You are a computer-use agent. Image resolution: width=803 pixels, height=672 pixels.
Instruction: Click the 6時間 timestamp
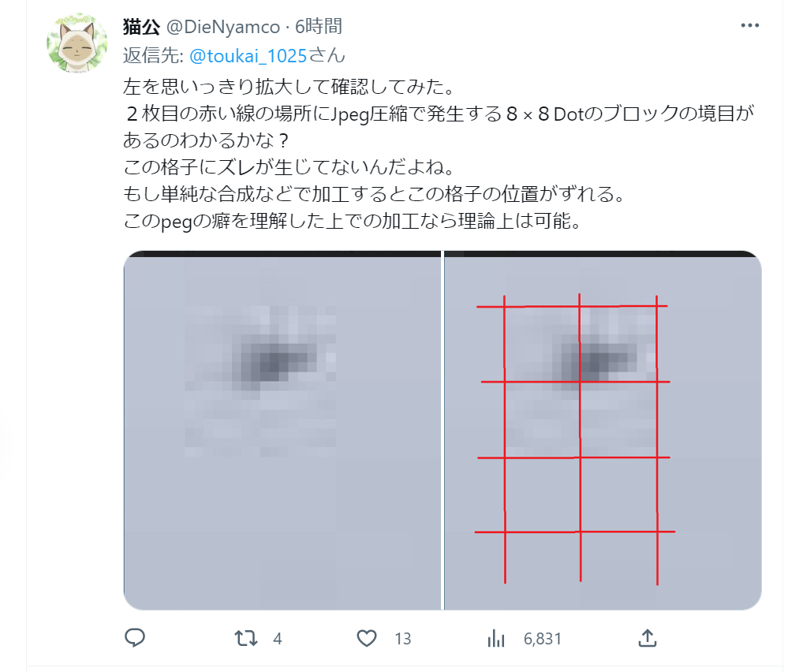click(x=319, y=27)
